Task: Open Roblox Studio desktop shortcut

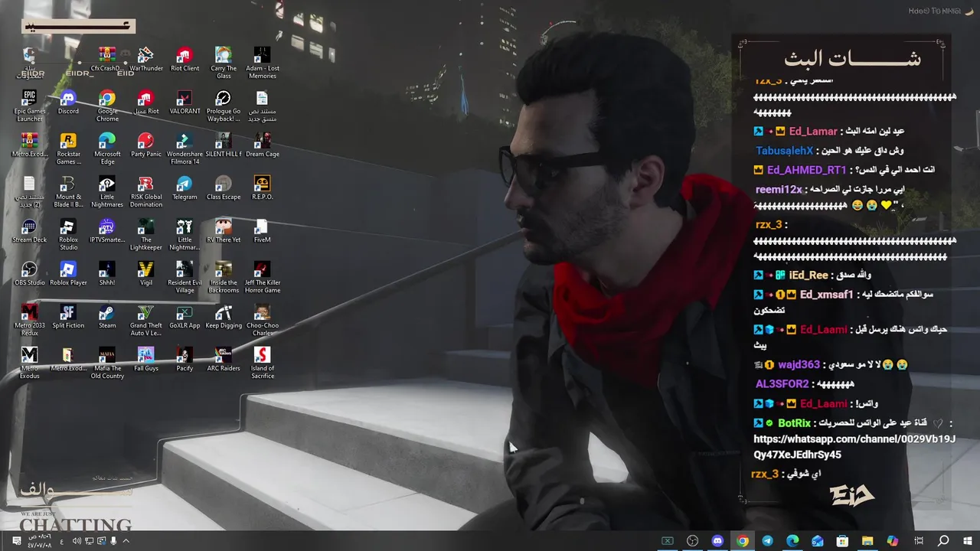Action: (68, 234)
